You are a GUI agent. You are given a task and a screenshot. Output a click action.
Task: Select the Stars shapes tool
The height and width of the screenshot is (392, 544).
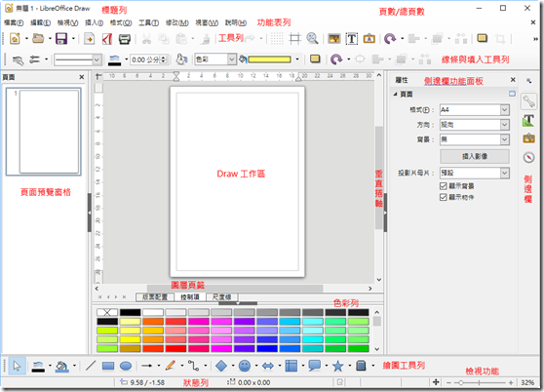337,366
